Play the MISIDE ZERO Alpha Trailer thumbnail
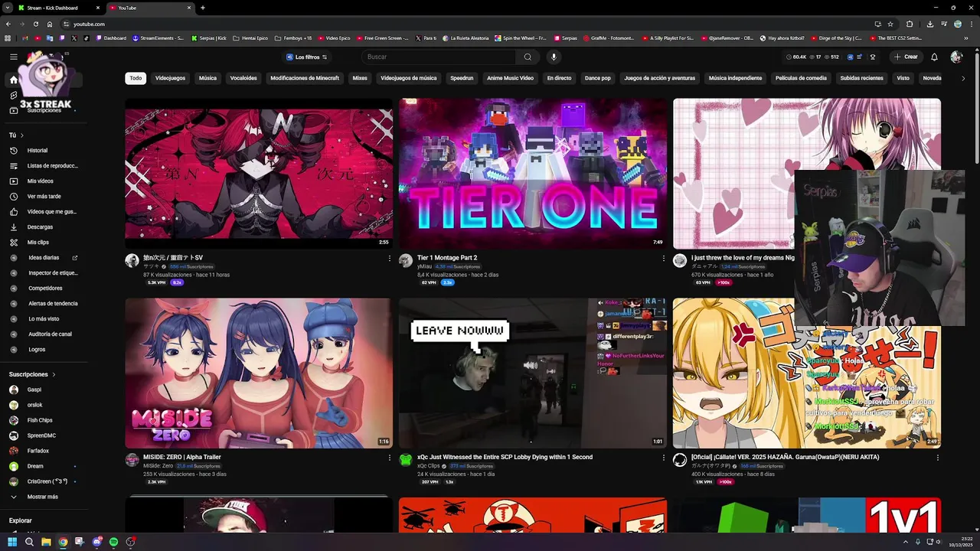 pyautogui.click(x=259, y=373)
